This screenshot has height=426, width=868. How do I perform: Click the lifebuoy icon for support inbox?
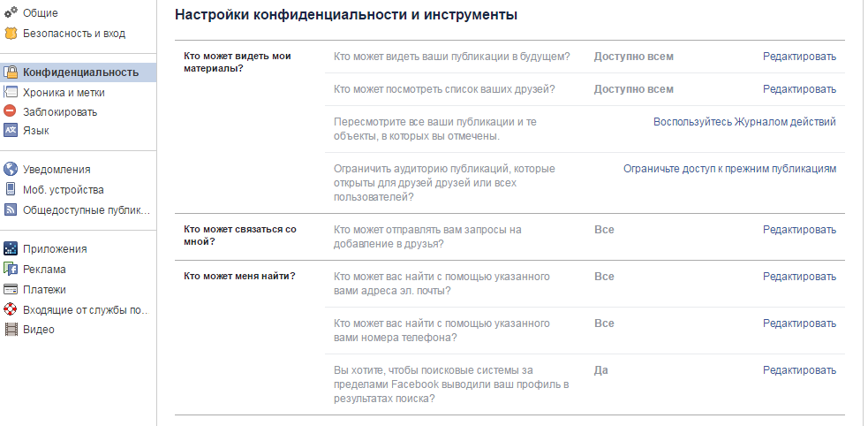11,309
